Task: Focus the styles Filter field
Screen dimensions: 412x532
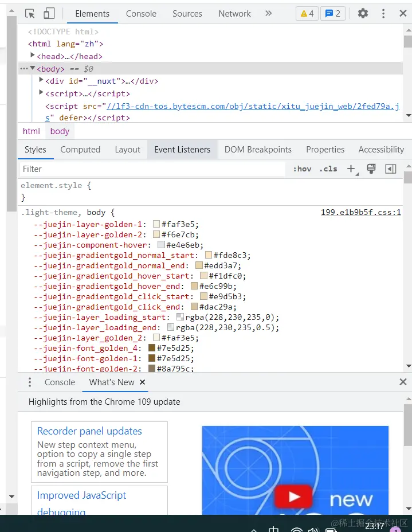Action: tap(152, 169)
